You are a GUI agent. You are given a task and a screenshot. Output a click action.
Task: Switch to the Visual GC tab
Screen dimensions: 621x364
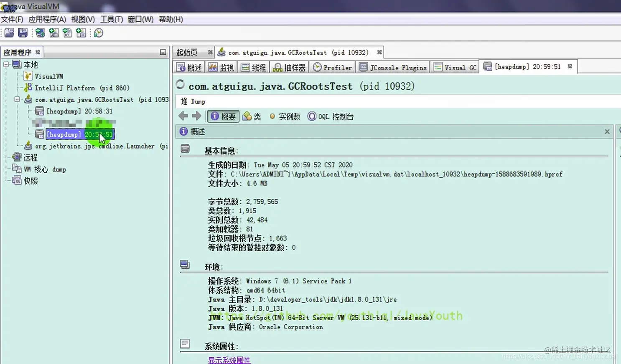[x=455, y=68]
